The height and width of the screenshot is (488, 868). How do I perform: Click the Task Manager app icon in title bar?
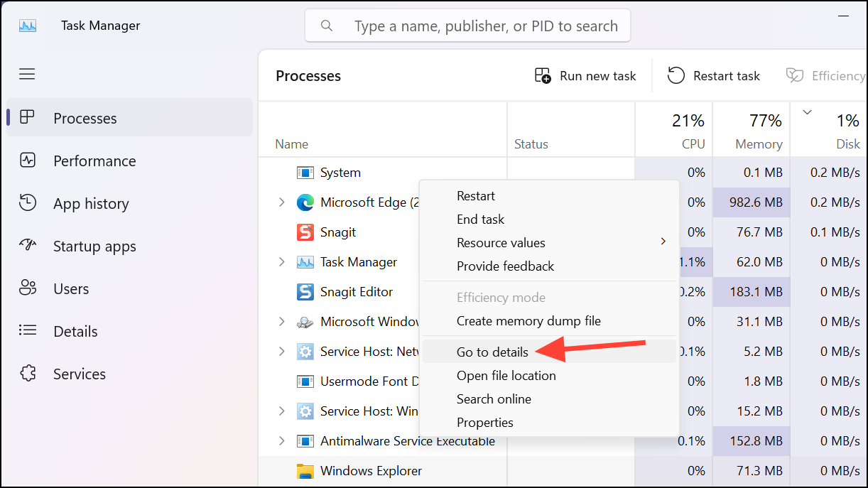coord(27,26)
